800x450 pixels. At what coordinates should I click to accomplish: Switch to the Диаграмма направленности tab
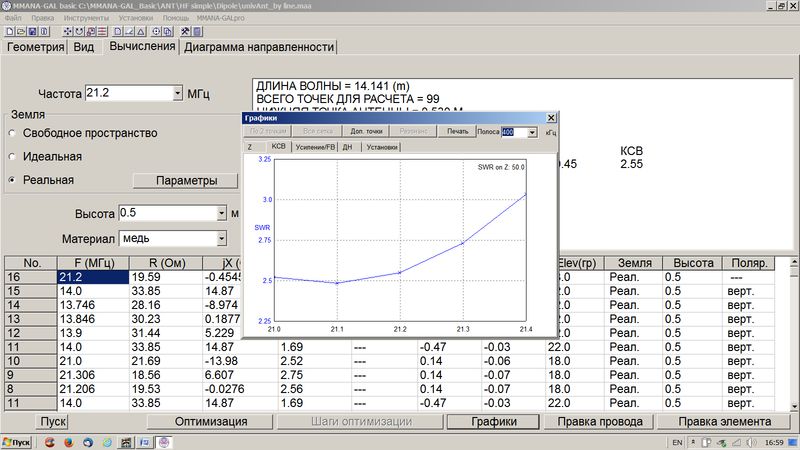pos(258,47)
